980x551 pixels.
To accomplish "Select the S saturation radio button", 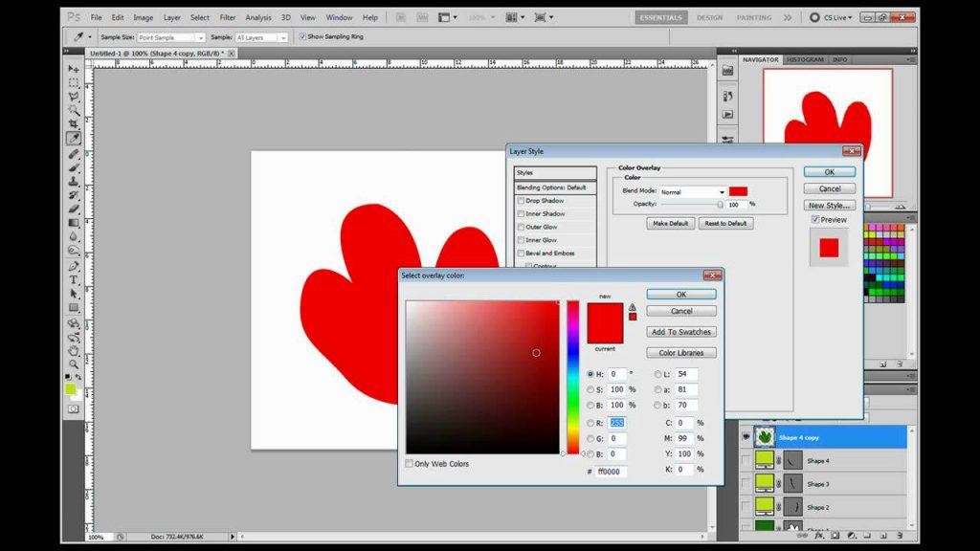I will tap(590, 389).
